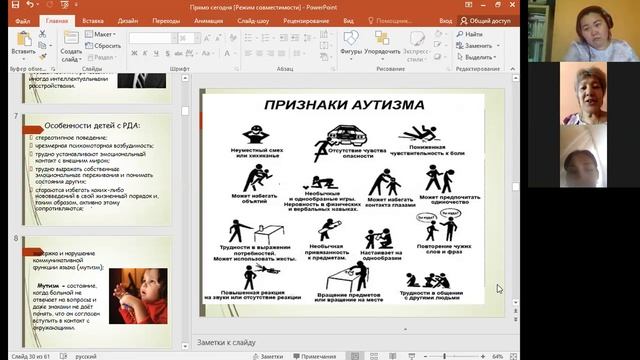Click the Общий доступ share button
Image resolution: width=640 pixels, height=360 pixels.
tap(486, 21)
